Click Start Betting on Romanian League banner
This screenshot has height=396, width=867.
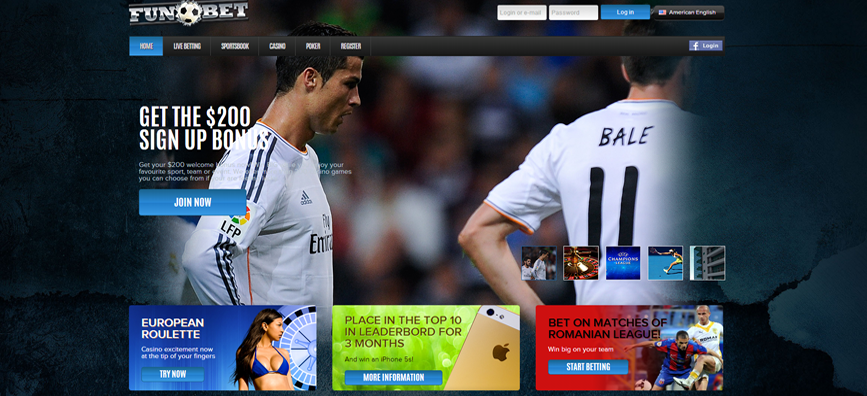tap(588, 367)
